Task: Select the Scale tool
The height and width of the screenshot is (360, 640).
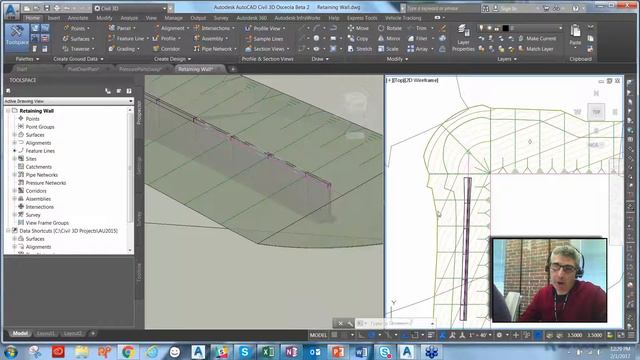Action: (388, 49)
